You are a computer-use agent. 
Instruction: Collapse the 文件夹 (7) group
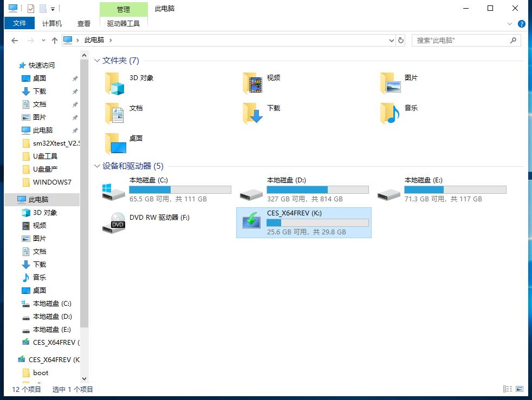click(97, 61)
